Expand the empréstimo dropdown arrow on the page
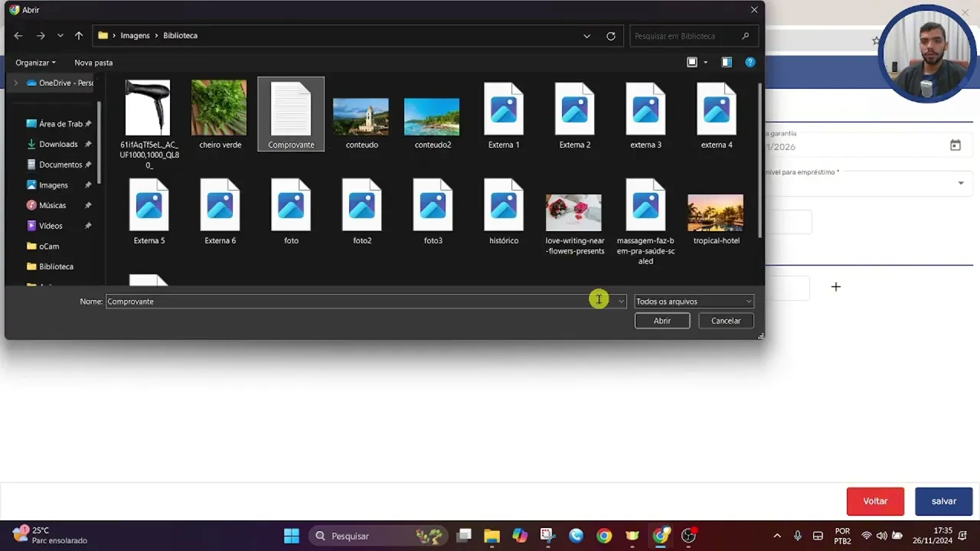980x551 pixels. [x=961, y=184]
